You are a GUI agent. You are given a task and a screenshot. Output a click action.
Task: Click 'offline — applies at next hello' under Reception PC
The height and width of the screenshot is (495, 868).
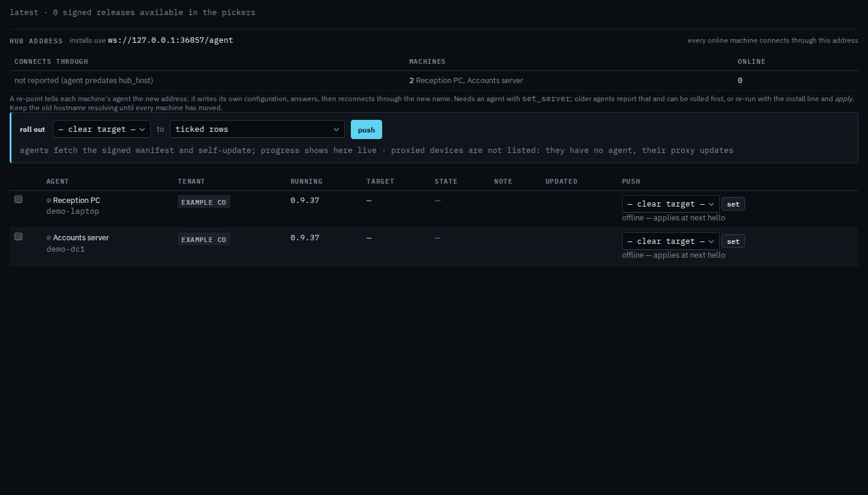[674, 218]
